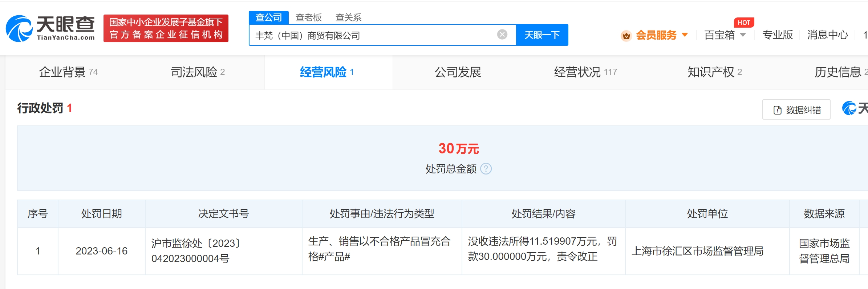868x289 pixels.
Task: Switch to the 查关系 search tab
Action: (x=349, y=17)
